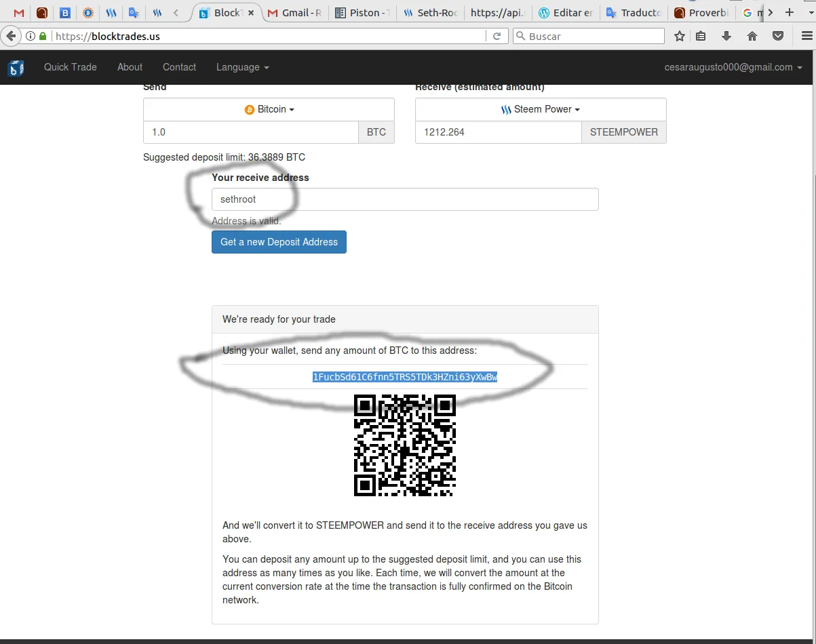The image size is (816, 644).
Task: Go back using browser back arrow
Action: pos(10,36)
